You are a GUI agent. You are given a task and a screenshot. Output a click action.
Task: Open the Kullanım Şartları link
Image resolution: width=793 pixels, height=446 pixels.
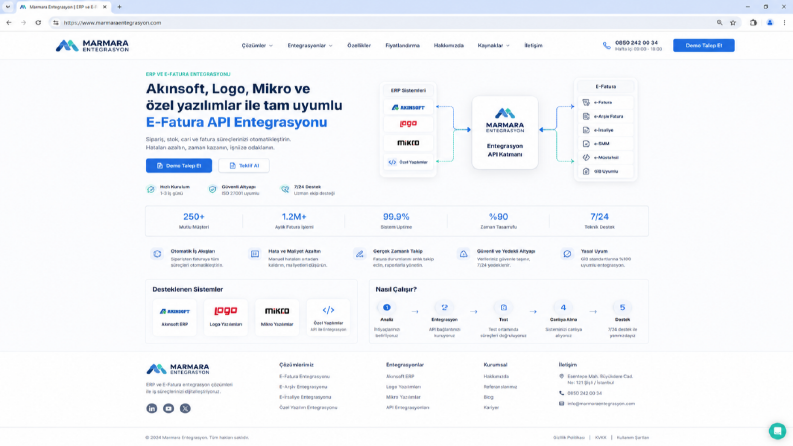(x=633, y=438)
